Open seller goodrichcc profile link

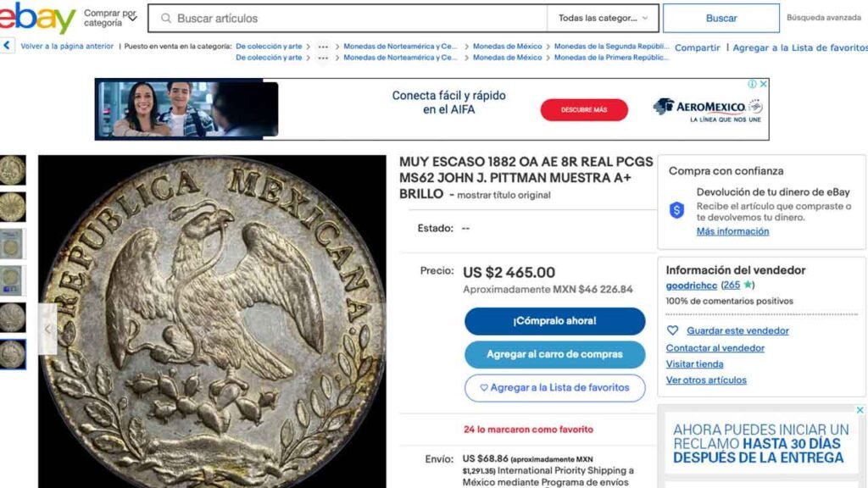click(692, 286)
